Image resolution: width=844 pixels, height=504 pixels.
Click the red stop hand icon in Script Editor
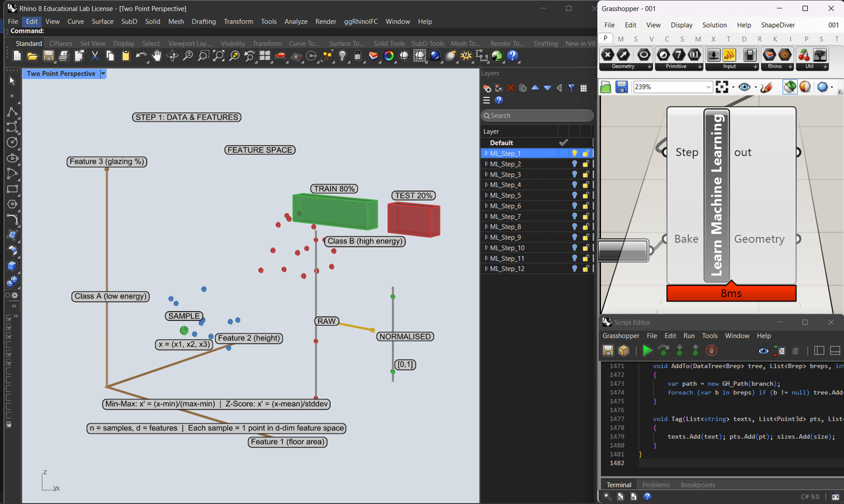tap(711, 351)
